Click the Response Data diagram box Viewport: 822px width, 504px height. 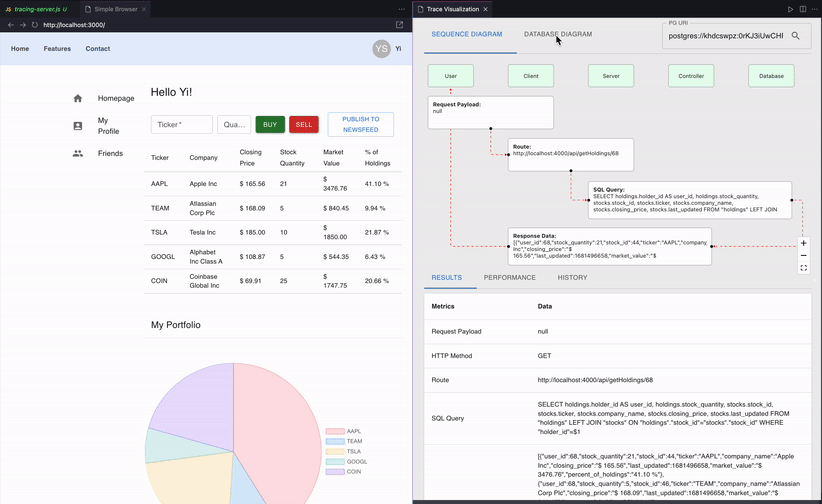click(610, 246)
